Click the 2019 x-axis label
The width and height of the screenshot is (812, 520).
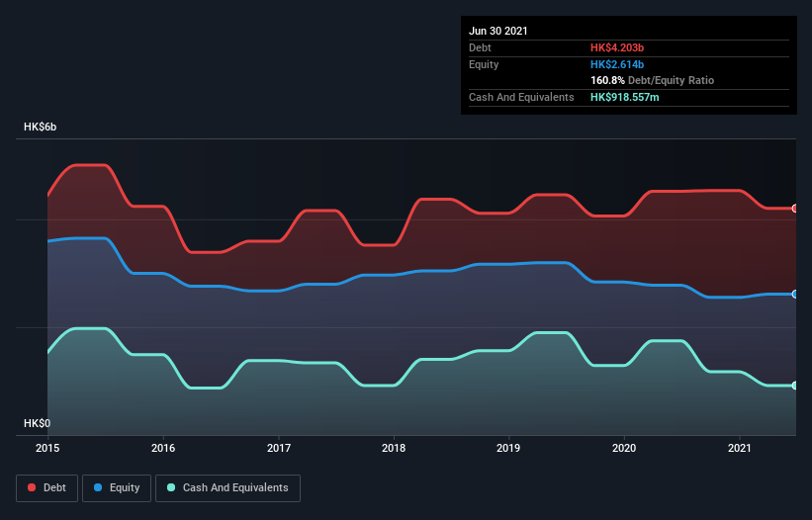[508, 448]
